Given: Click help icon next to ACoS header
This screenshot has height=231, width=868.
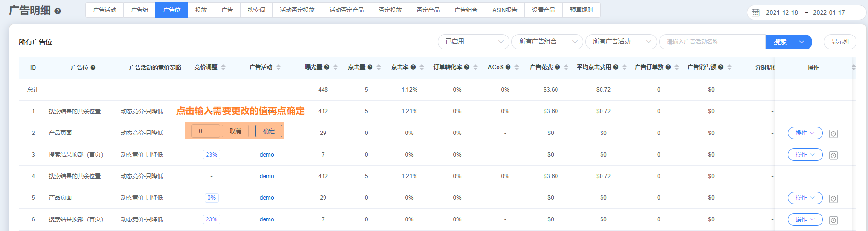Looking at the screenshot, I should tap(508, 67).
